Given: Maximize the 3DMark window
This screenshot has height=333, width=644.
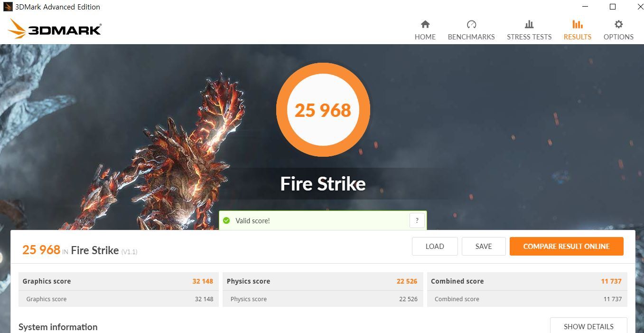Looking at the screenshot, I should click(x=613, y=7).
